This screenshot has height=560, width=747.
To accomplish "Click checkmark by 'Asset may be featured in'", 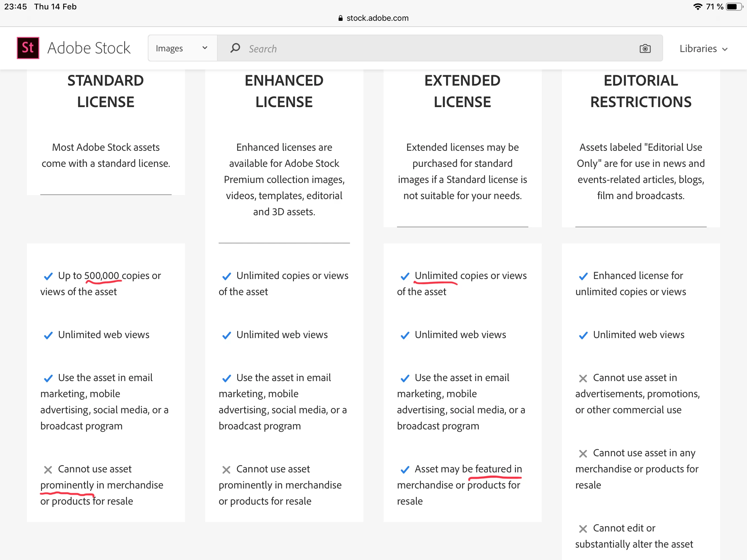I will 405,470.
